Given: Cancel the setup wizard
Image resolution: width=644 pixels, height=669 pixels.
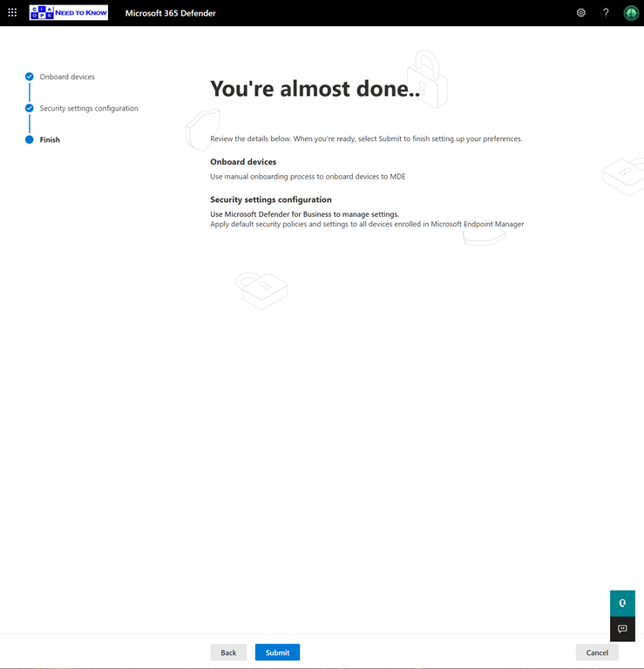Looking at the screenshot, I should point(597,652).
